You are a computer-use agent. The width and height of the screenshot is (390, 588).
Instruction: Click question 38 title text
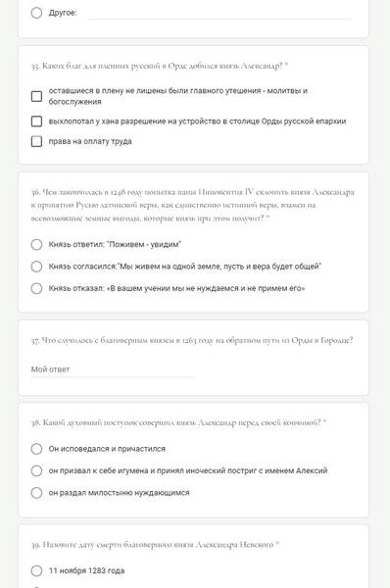point(178,422)
